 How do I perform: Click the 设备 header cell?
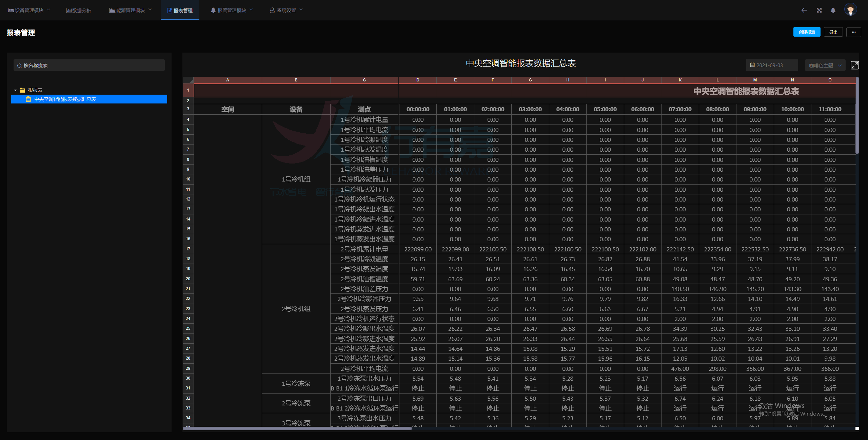(296, 109)
